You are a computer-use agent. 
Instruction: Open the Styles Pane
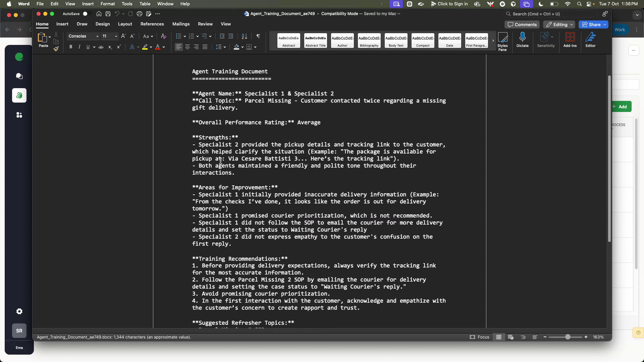503,40
